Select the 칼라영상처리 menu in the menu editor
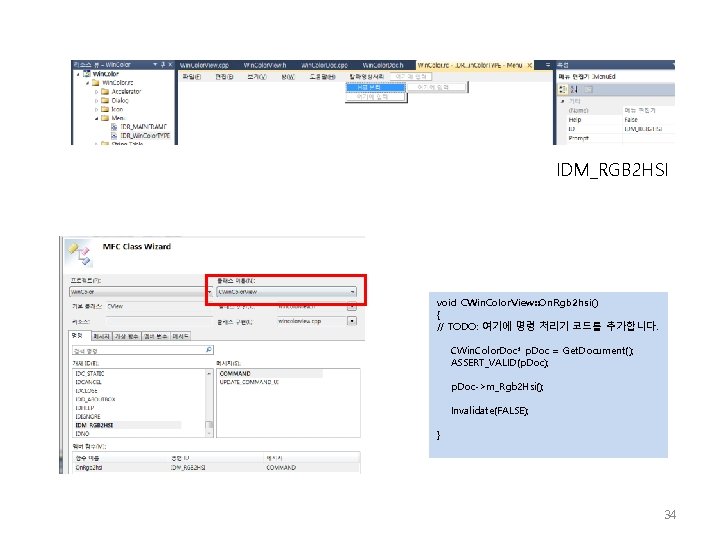 tap(366, 77)
